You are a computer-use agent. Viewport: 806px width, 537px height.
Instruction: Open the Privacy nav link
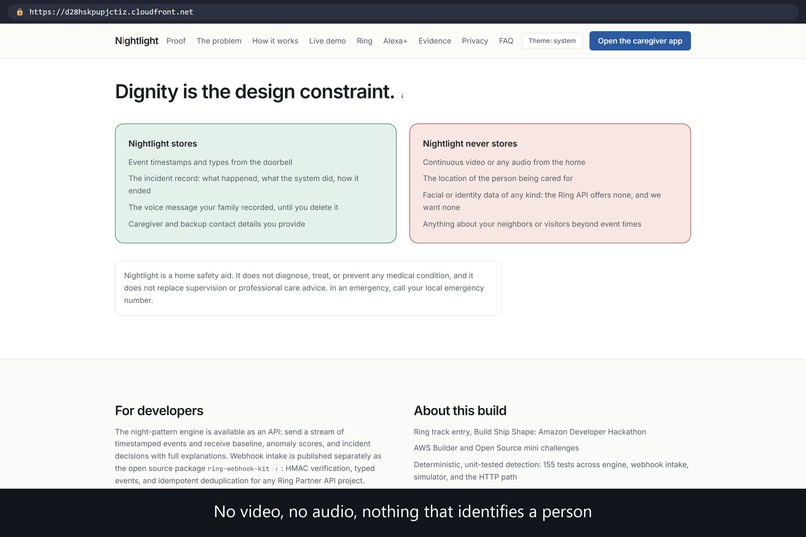tap(474, 41)
